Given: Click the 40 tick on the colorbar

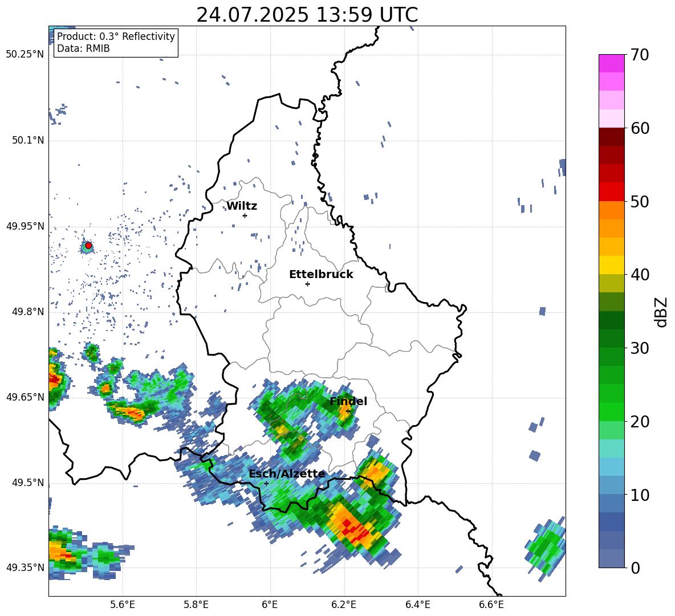Looking at the screenshot, I should (x=639, y=275).
